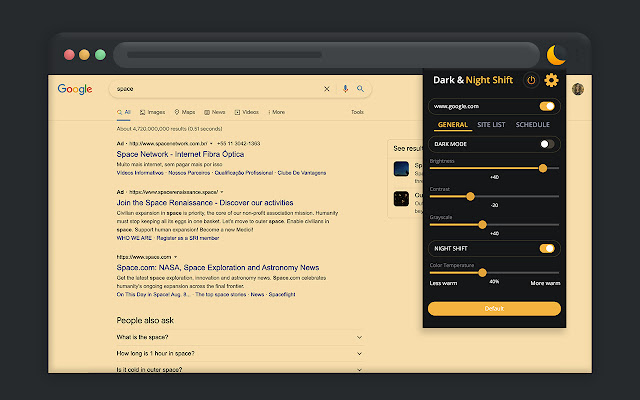Click the Default reset button
The height and width of the screenshot is (400, 640).
(494, 309)
